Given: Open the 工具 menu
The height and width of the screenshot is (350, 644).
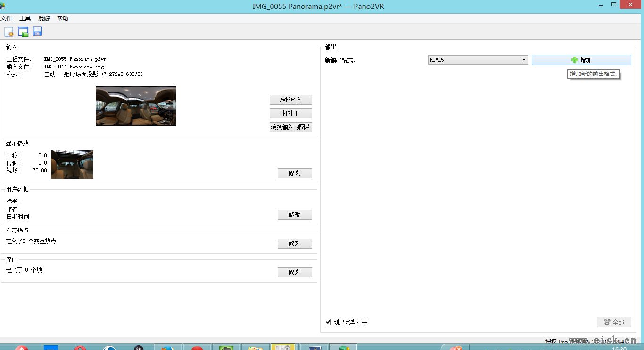Looking at the screenshot, I should click(x=25, y=18).
